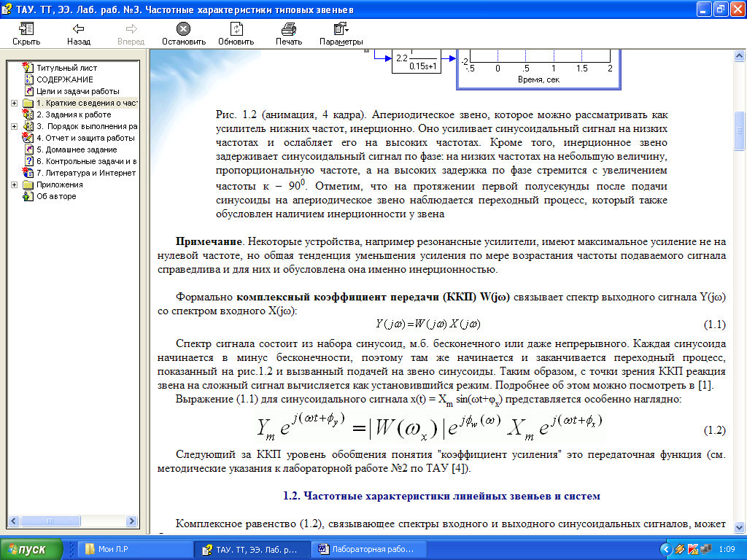
Task: Click the document scrollbar down arrow
Action: pyautogui.click(x=739, y=527)
